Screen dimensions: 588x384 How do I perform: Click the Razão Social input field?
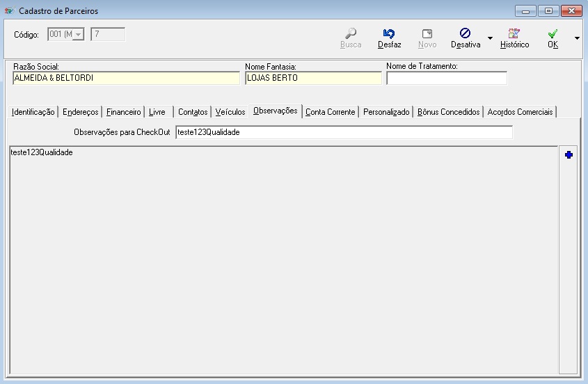coord(127,78)
